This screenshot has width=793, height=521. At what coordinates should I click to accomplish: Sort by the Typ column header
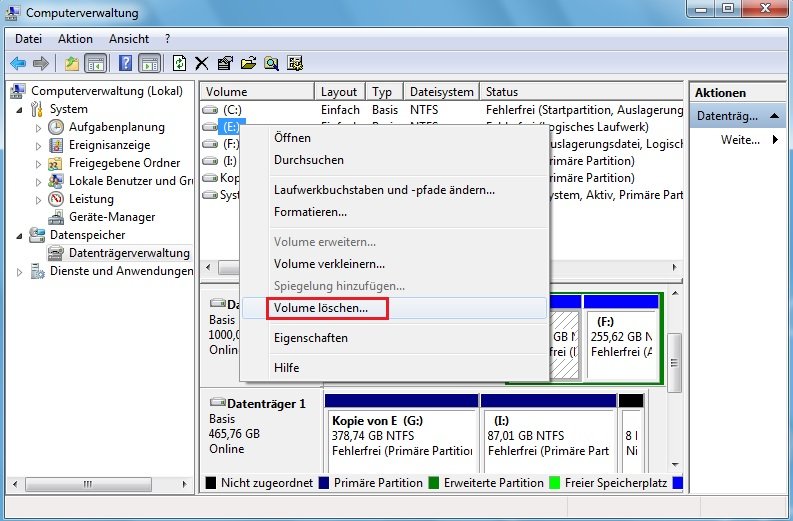(x=385, y=92)
